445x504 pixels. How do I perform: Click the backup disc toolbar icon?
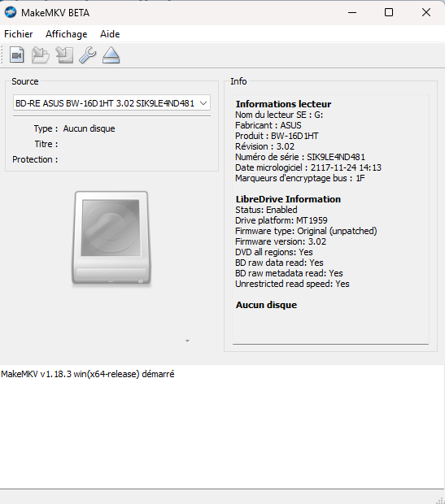64,55
